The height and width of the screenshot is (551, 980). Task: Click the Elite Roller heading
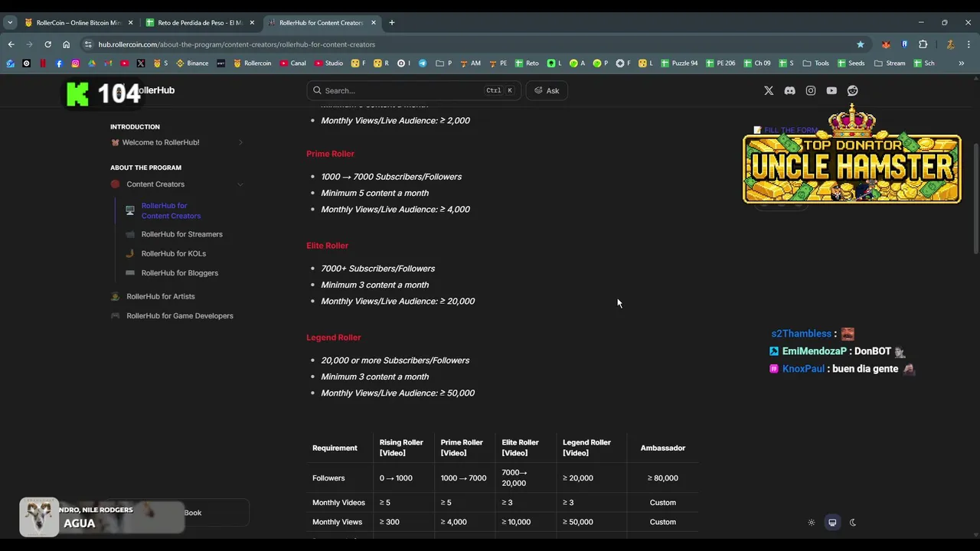pyautogui.click(x=327, y=246)
